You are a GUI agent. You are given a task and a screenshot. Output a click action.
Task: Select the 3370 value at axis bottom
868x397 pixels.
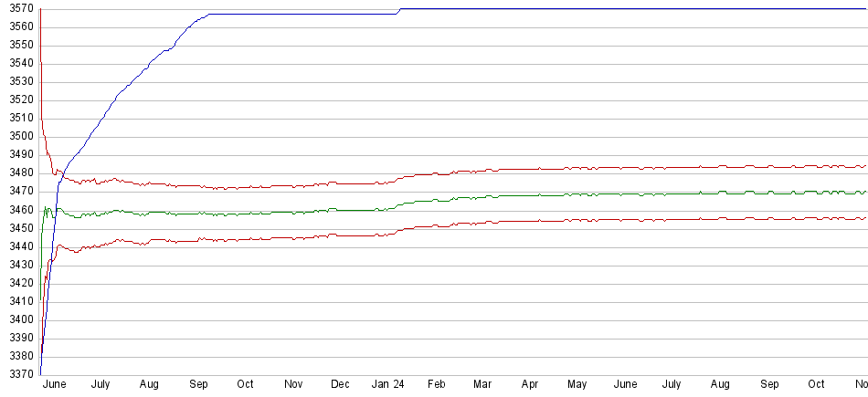coord(17,374)
